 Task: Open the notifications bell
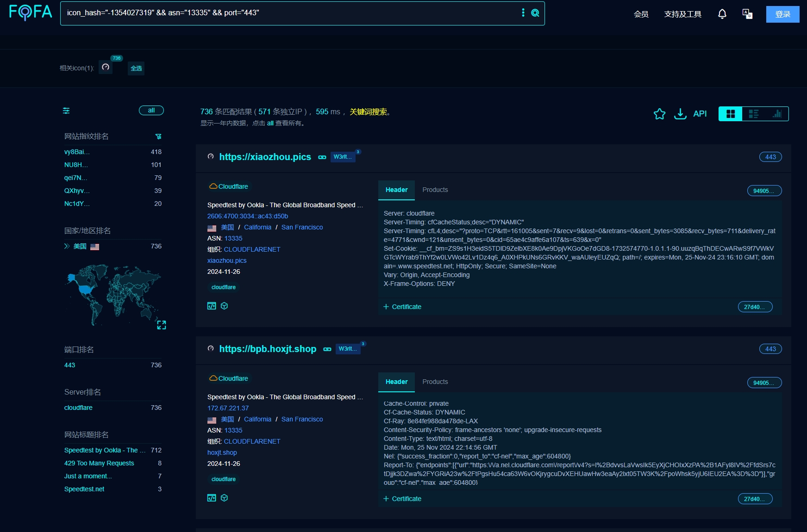[722, 14]
